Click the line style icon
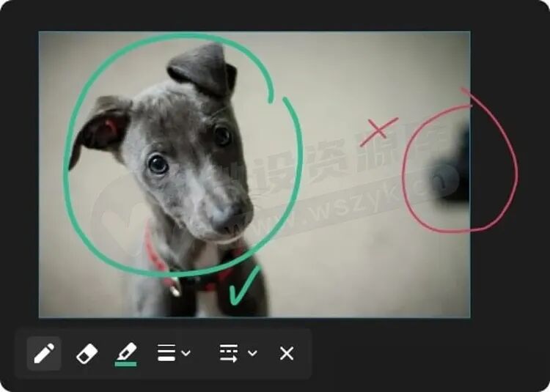This screenshot has height=392, width=550. tap(229, 353)
